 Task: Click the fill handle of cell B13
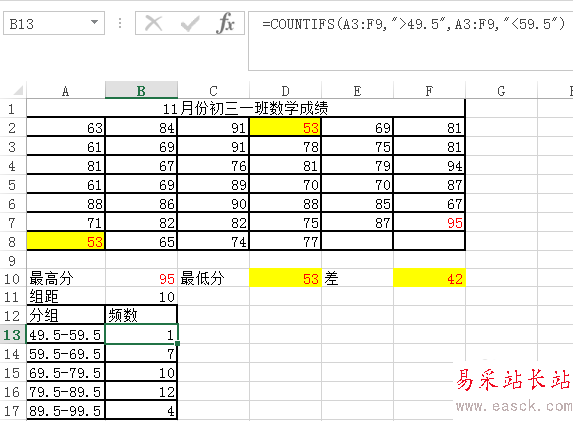coord(178,344)
